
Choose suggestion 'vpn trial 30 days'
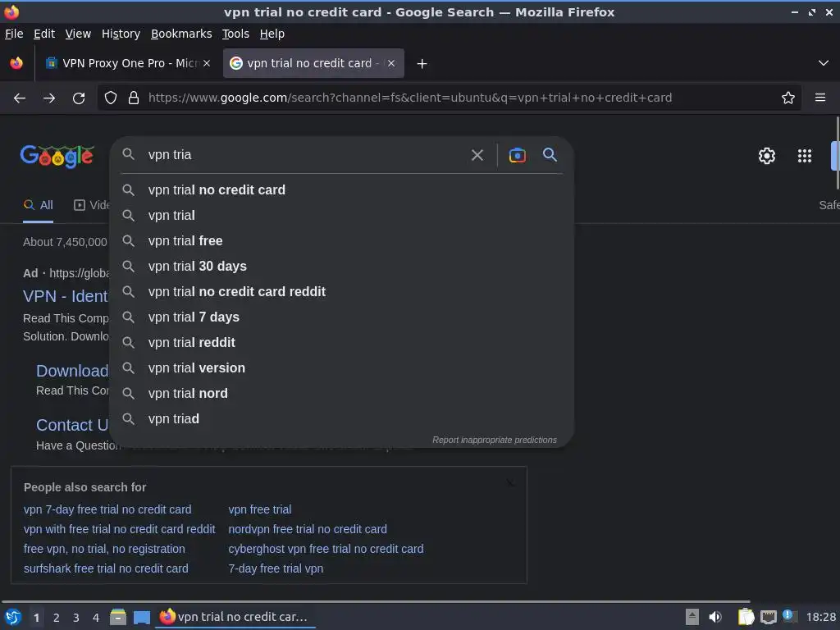coord(341,267)
